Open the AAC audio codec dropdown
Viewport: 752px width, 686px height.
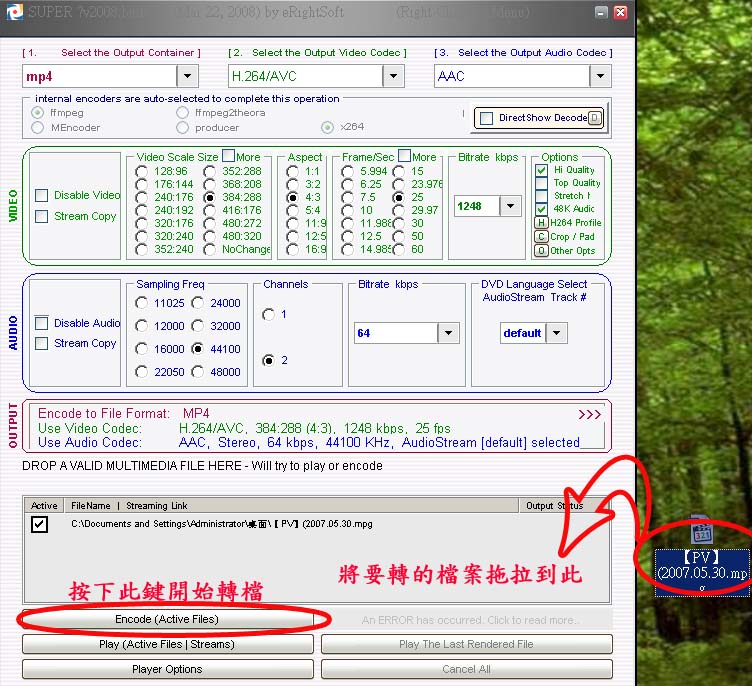(600, 76)
